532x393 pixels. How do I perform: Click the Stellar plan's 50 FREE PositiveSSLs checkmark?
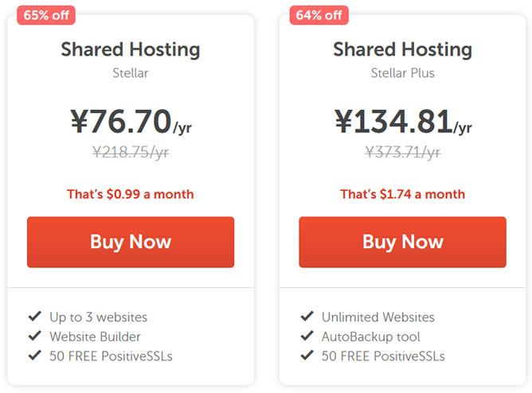click(33, 356)
